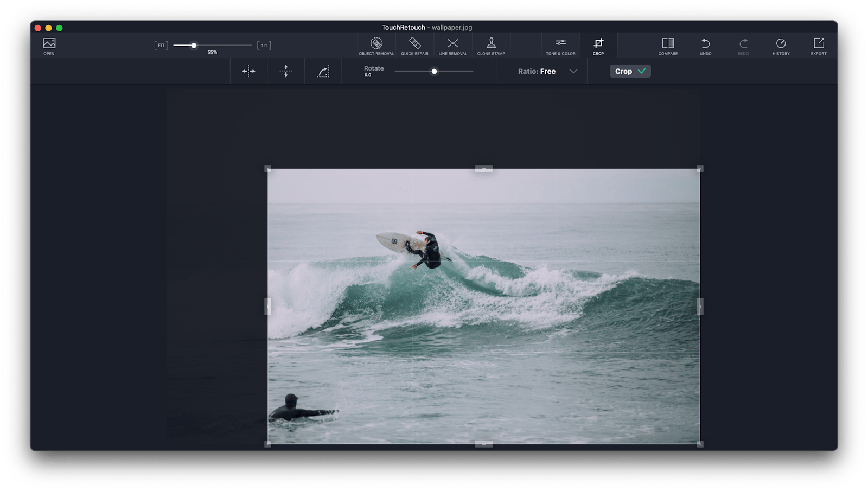Click the top edge crop handle

point(484,169)
